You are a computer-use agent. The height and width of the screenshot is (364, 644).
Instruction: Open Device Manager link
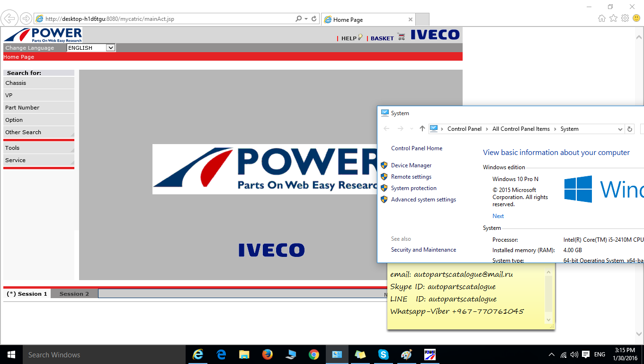(x=411, y=165)
